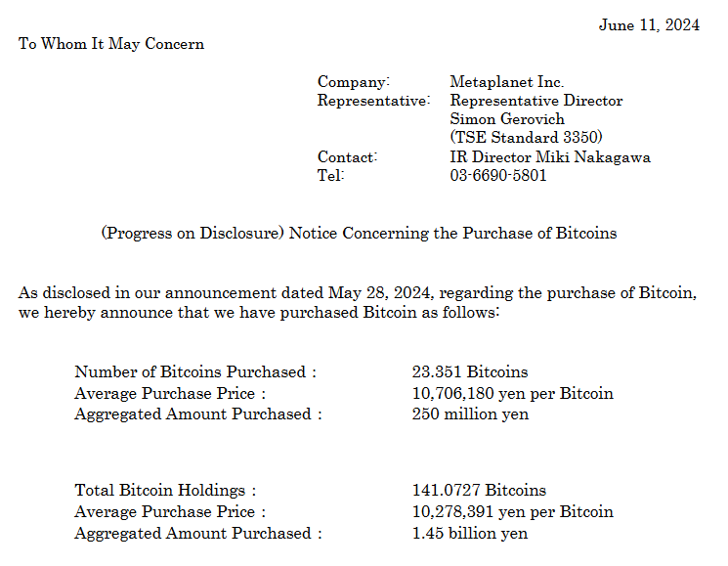Screen dimensions: 728x566
Task: Click the name Simon Gerovich
Action: pyautogui.click(x=507, y=119)
